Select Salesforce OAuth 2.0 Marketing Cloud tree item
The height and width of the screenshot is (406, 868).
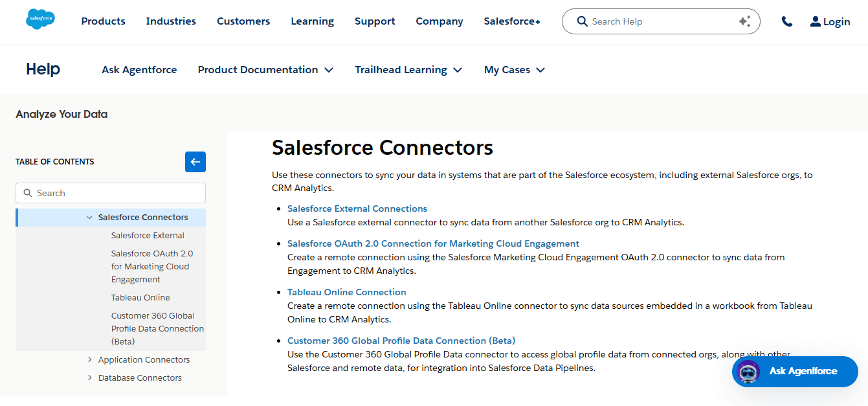[x=152, y=267]
